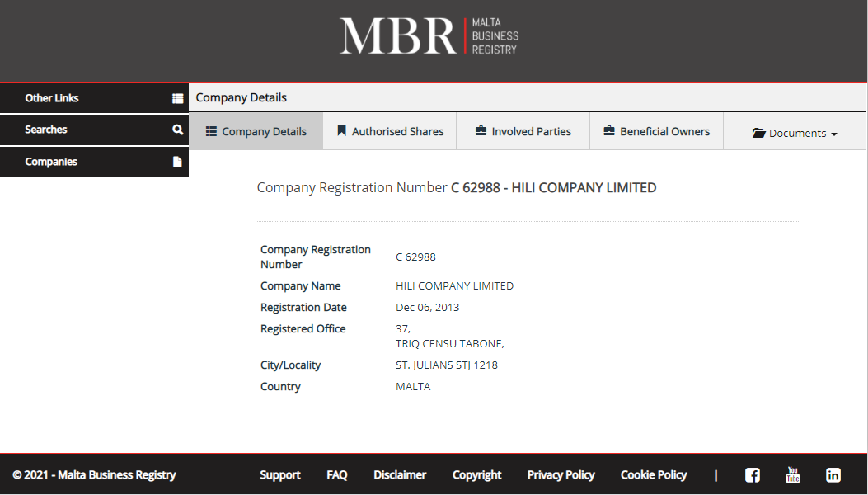Click the document icon beside Companies
This screenshot has width=868, height=495.
click(177, 162)
